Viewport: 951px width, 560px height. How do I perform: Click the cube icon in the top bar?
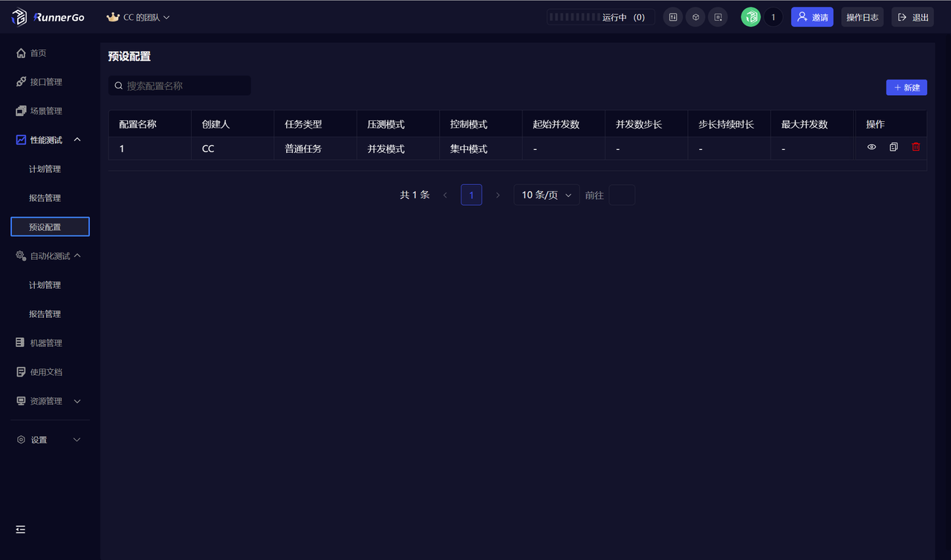pos(695,16)
